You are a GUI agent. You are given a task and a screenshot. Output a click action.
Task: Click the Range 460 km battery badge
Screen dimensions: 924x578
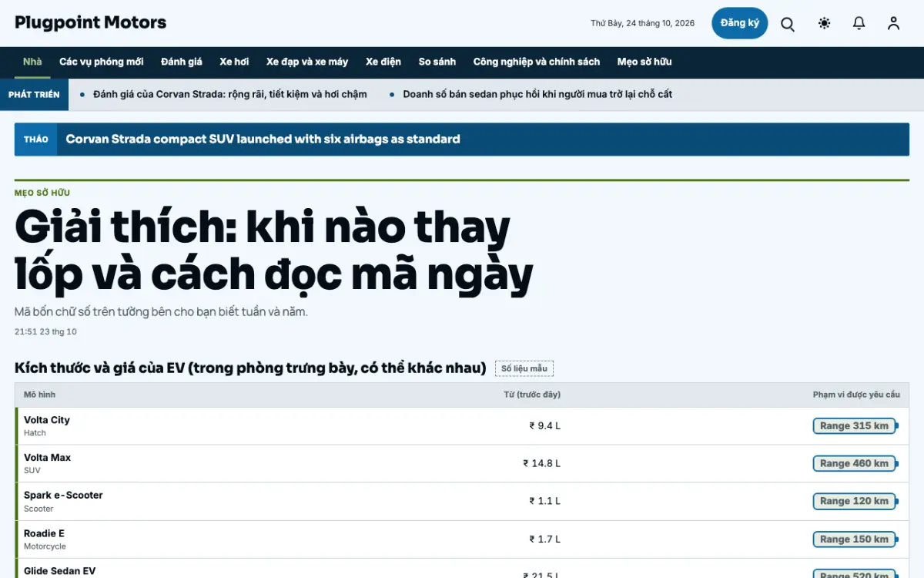coord(855,464)
